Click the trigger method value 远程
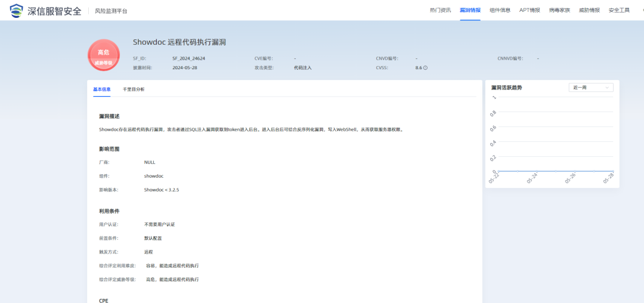 [x=148, y=252]
